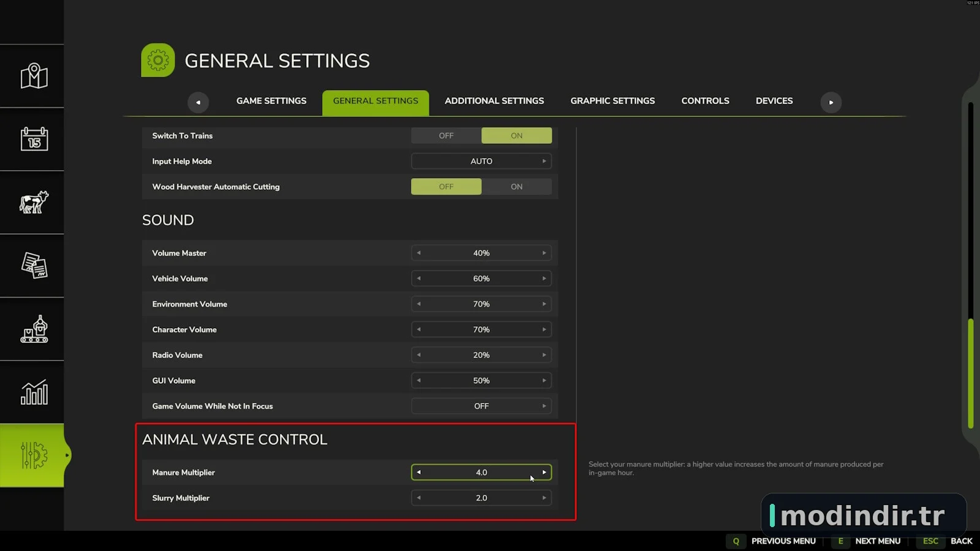Viewport: 980px width, 551px height.
Task: Click the left tab scroll arrow button
Action: pyautogui.click(x=198, y=102)
